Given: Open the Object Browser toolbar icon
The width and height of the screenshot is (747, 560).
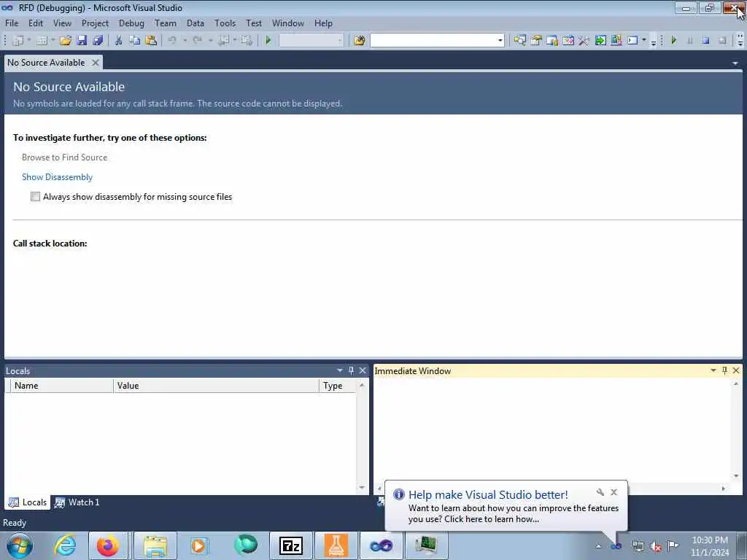Looking at the screenshot, I should click(552, 41).
